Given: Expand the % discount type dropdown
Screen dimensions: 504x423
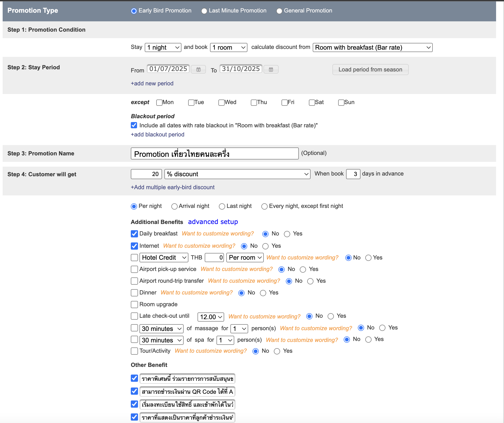Looking at the screenshot, I should [x=237, y=174].
